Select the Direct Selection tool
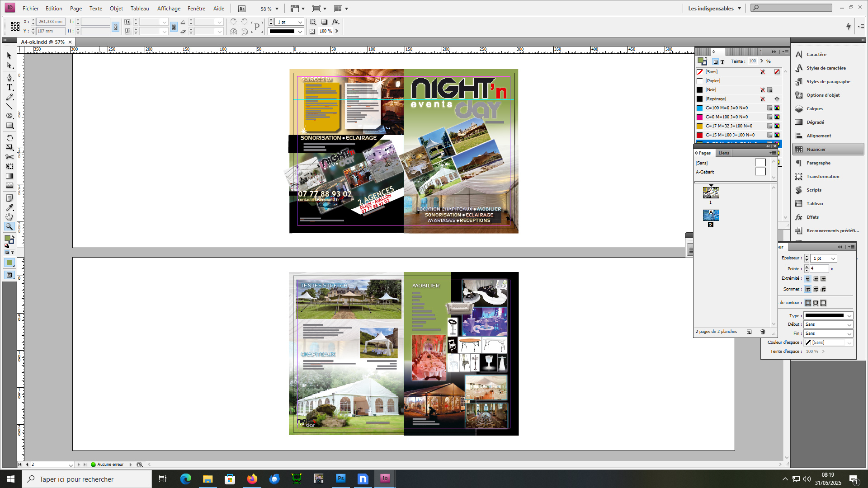This screenshot has height=488, width=868. (9, 66)
